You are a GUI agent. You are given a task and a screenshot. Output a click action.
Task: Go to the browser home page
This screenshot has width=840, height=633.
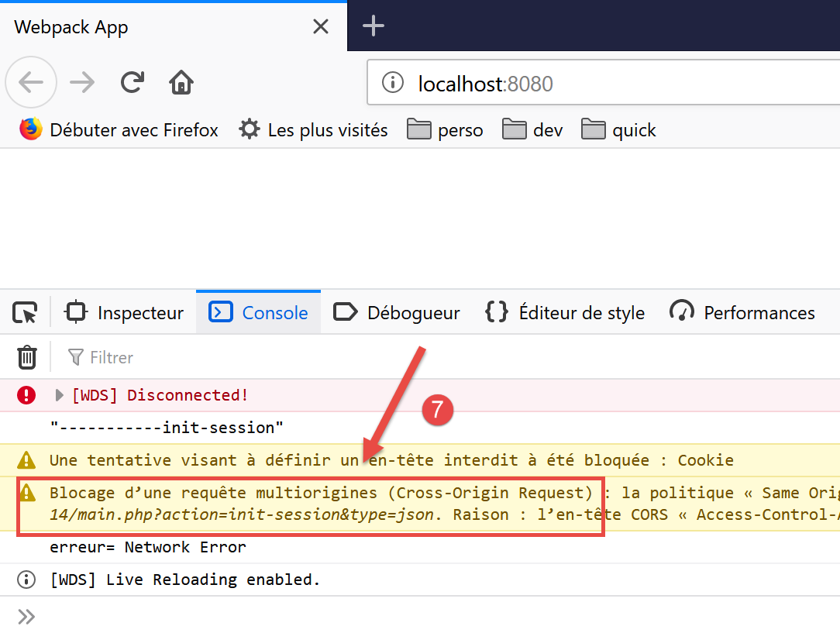(181, 82)
